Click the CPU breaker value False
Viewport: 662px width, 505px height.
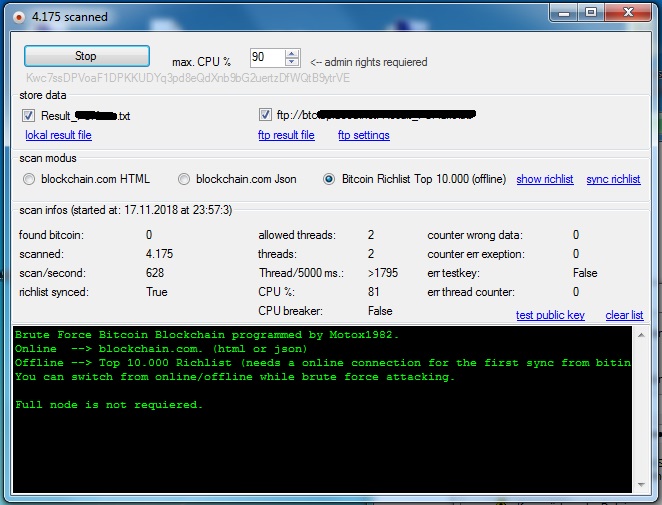pyautogui.click(x=380, y=311)
